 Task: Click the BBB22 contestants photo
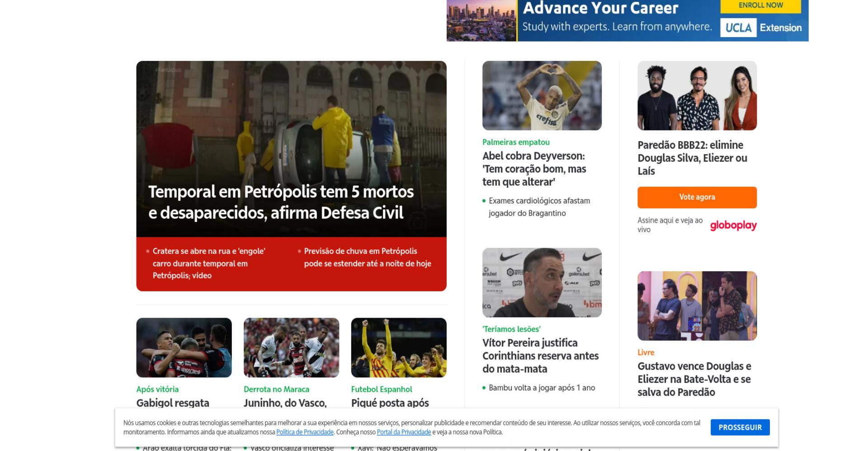click(x=697, y=95)
